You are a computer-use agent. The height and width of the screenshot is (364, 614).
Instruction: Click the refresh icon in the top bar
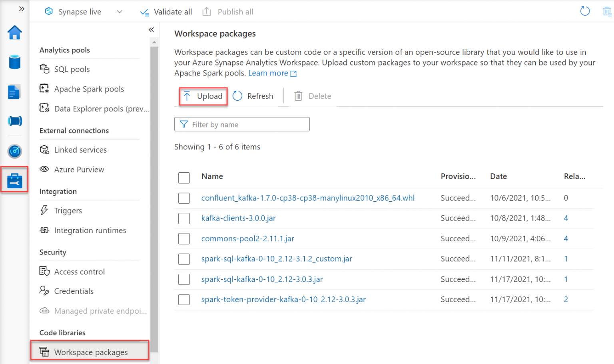585,11
